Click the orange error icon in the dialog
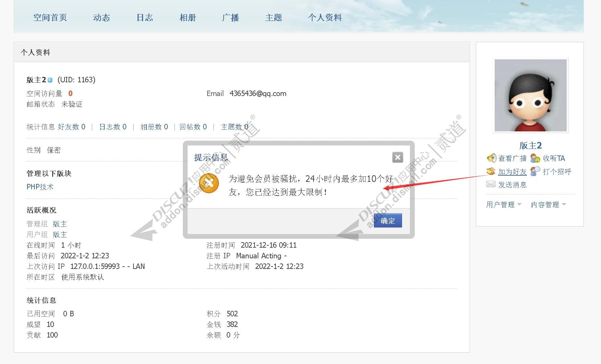The image size is (601, 364). 209,183
